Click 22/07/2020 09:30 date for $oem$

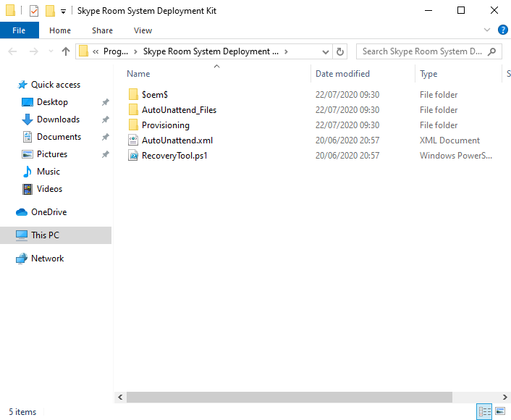pyautogui.click(x=347, y=95)
